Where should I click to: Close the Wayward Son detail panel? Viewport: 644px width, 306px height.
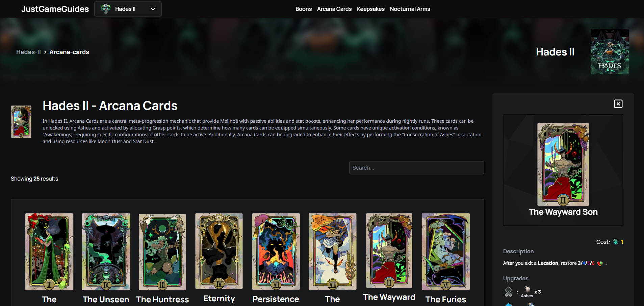click(x=618, y=104)
